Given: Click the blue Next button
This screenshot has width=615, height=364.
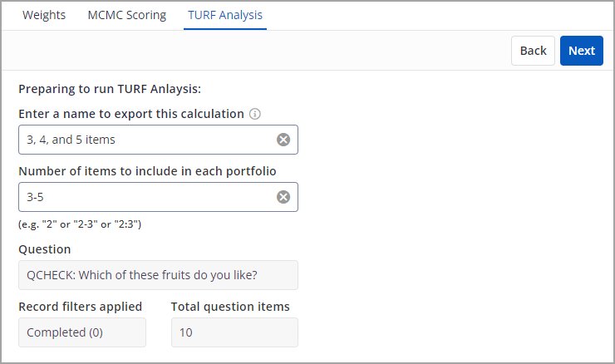Looking at the screenshot, I should click(582, 51).
